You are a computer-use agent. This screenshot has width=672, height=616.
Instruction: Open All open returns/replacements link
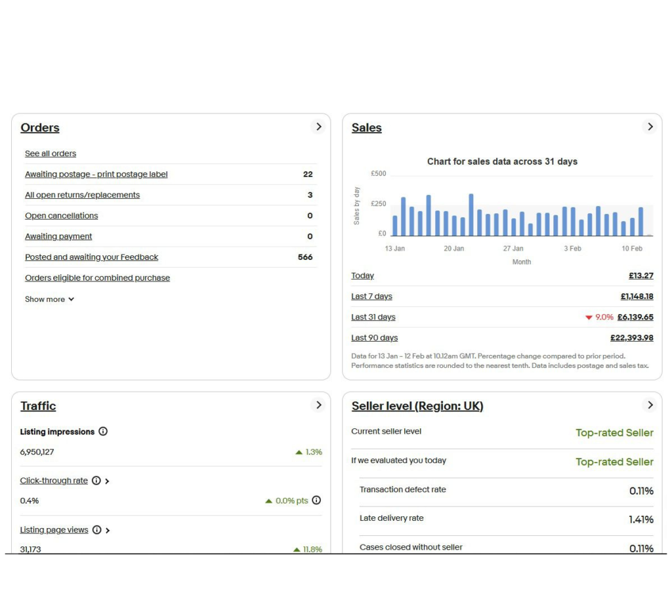tap(82, 195)
